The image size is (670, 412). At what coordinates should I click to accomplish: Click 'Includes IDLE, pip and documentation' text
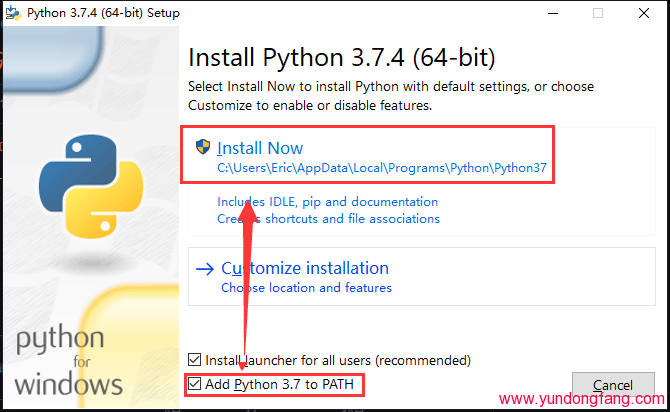(328, 202)
